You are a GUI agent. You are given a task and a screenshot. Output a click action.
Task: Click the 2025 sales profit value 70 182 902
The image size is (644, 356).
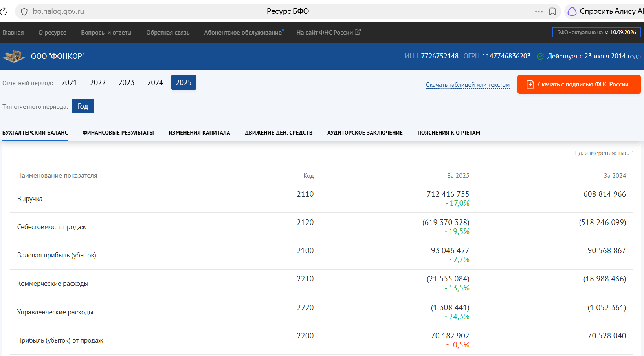click(x=450, y=336)
